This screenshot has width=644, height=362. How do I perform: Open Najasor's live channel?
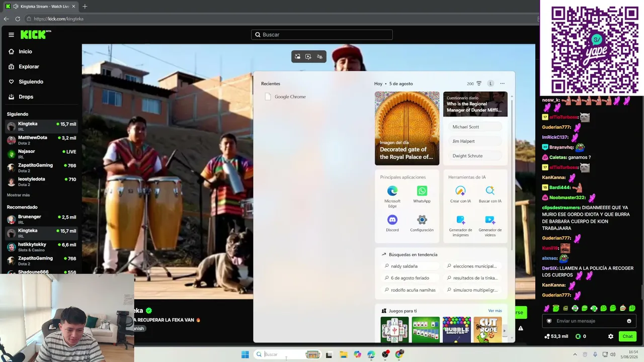click(x=42, y=153)
